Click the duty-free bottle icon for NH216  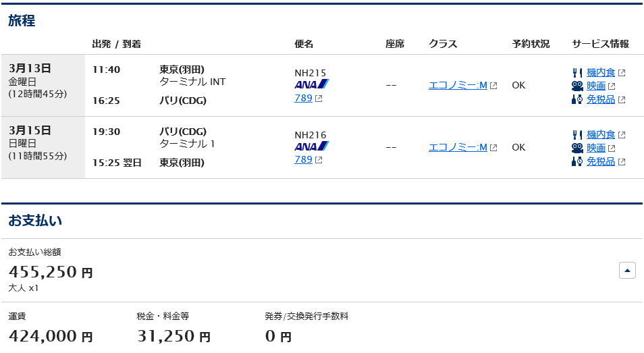click(577, 161)
